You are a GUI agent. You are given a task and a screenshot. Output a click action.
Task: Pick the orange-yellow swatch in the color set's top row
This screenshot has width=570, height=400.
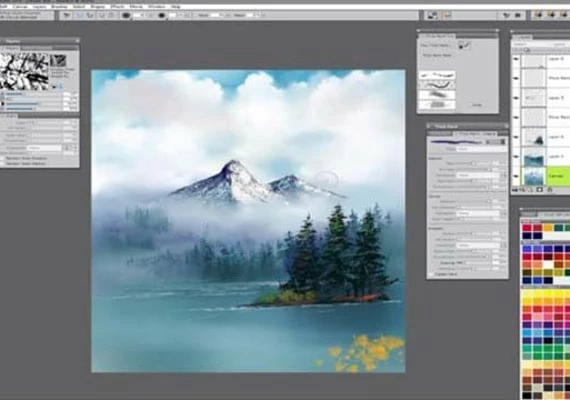(548, 228)
